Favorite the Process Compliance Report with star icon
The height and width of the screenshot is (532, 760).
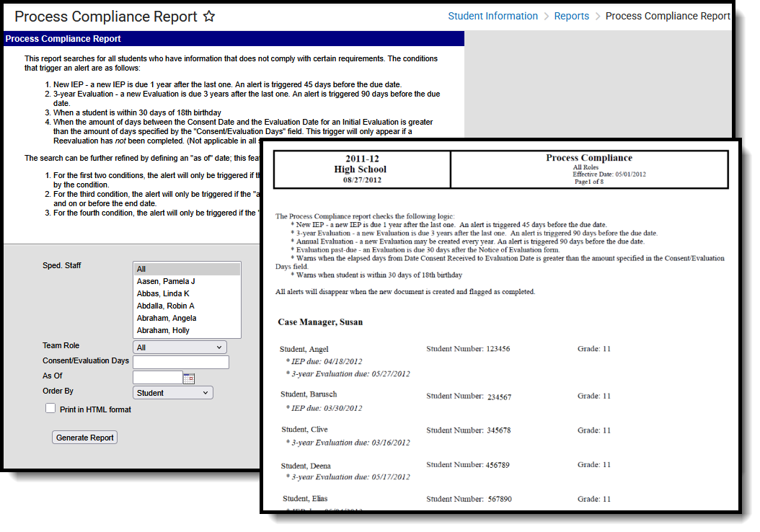[x=208, y=17]
